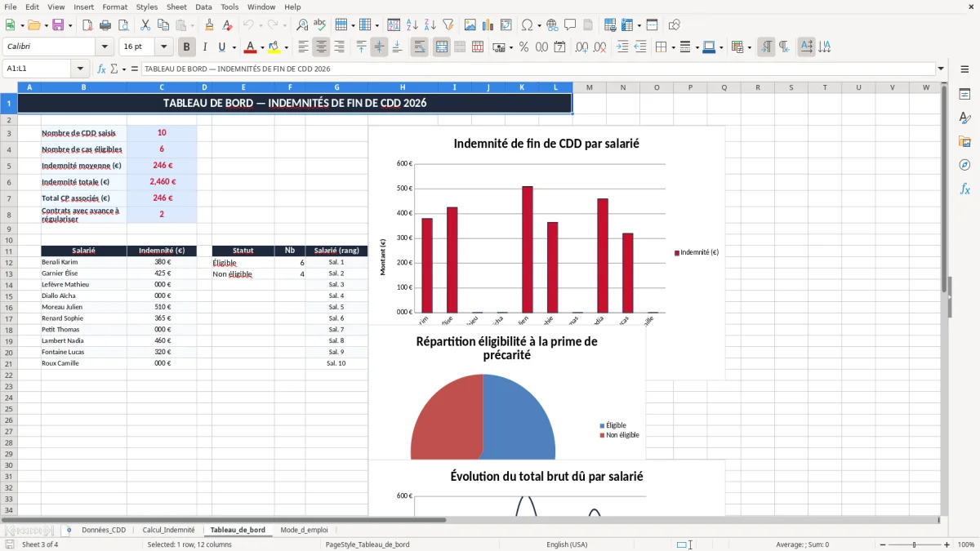Open the sidebar Navigator

pyautogui.click(x=964, y=166)
